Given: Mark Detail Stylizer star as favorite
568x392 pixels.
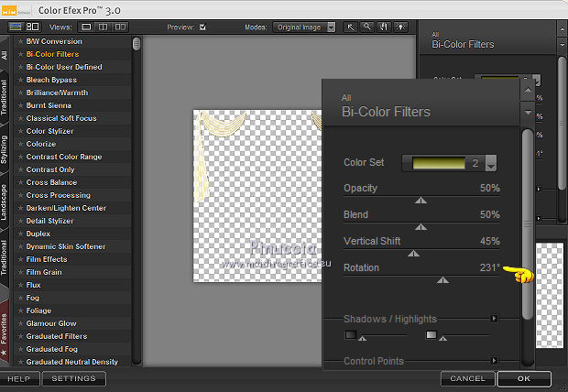Looking at the screenshot, I should (x=20, y=221).
